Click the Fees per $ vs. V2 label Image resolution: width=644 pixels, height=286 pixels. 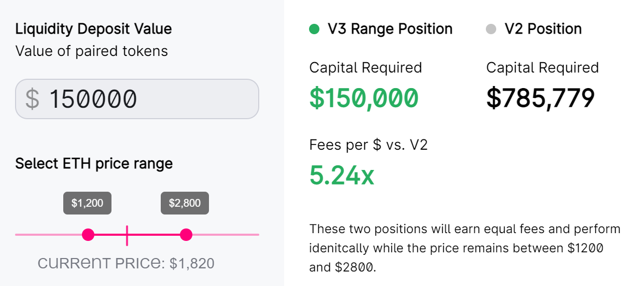(x=369, y=145)
